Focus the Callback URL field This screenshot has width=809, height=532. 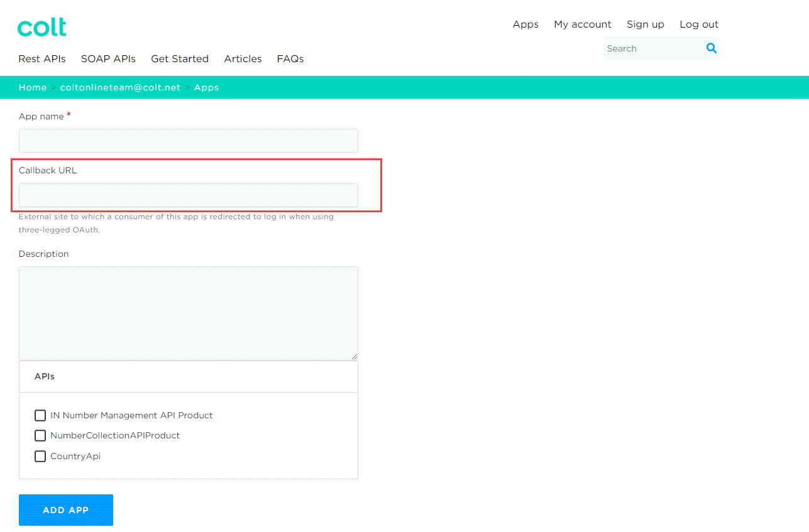pos(189,195)
